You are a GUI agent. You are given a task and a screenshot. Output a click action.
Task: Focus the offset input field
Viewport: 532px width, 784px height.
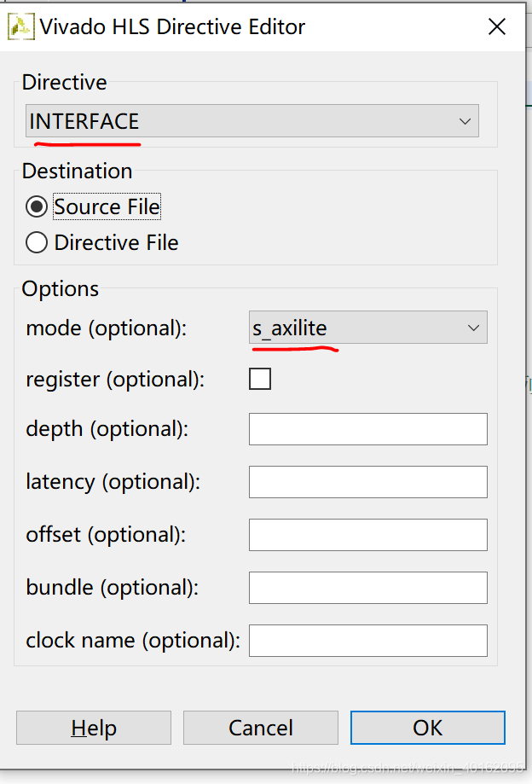coord(368,535)
